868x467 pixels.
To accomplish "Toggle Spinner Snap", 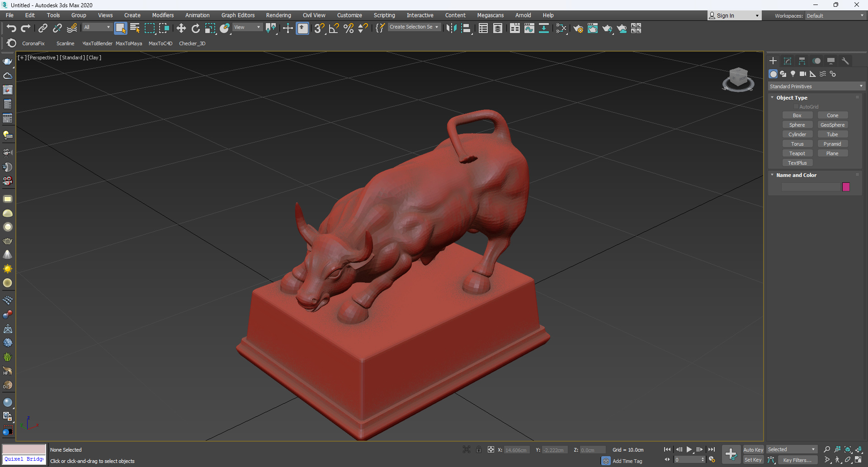I will [363, 29].
